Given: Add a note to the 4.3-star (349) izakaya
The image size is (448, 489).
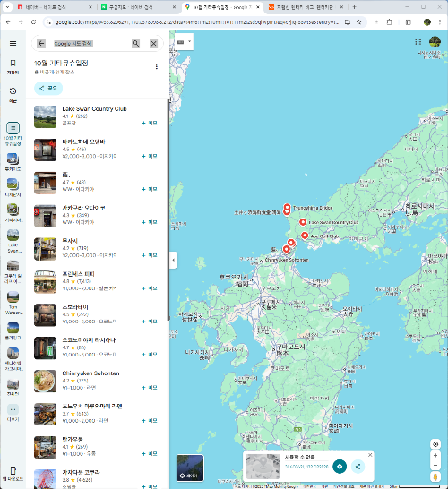Looking at the screenshot, I should (150, 222).
